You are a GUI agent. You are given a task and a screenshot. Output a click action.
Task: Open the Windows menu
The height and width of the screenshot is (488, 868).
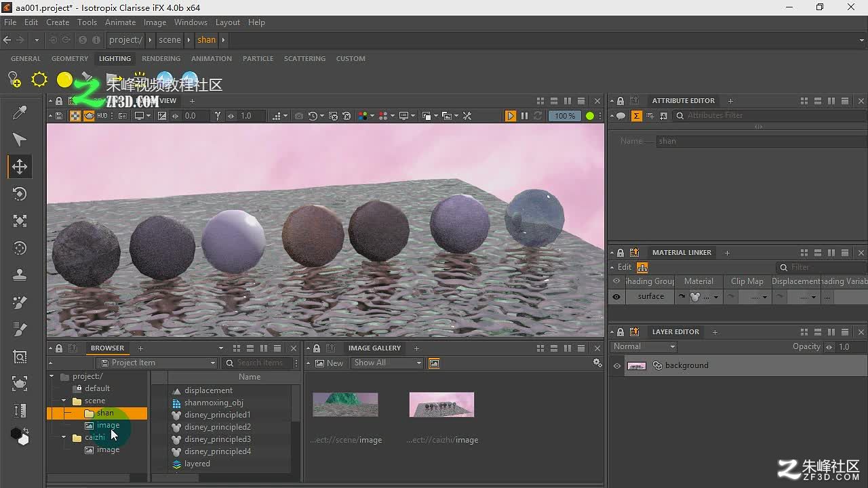pos(191,22)
